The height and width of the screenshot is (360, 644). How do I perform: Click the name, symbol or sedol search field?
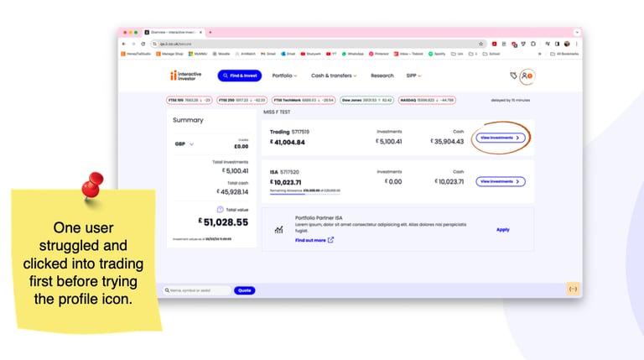[x=197, y=290]
